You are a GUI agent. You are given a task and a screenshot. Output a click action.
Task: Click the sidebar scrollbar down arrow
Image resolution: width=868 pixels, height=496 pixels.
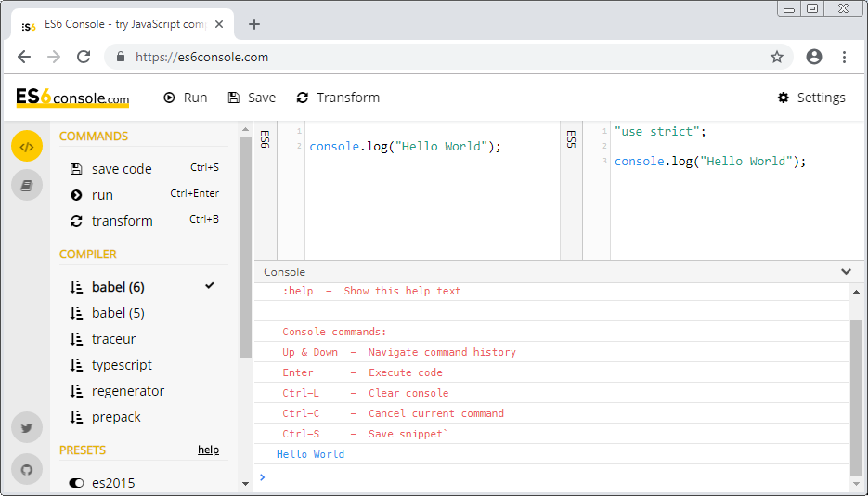pyautogui.click(x=246, y=484)
